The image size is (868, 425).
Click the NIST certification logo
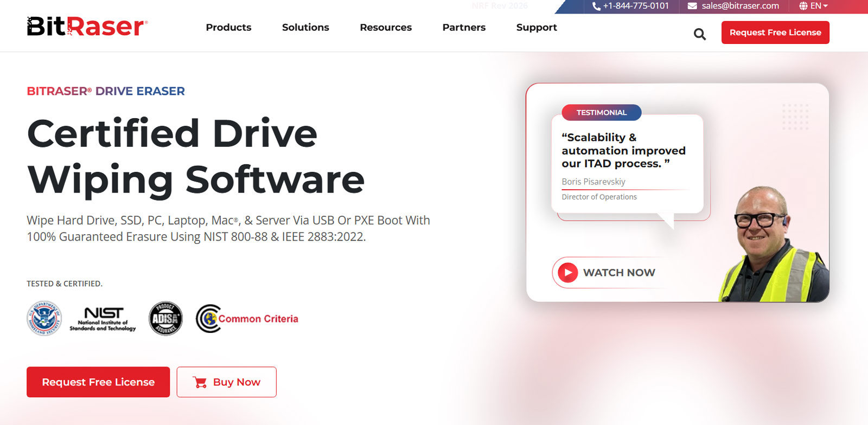coord(103,319)
